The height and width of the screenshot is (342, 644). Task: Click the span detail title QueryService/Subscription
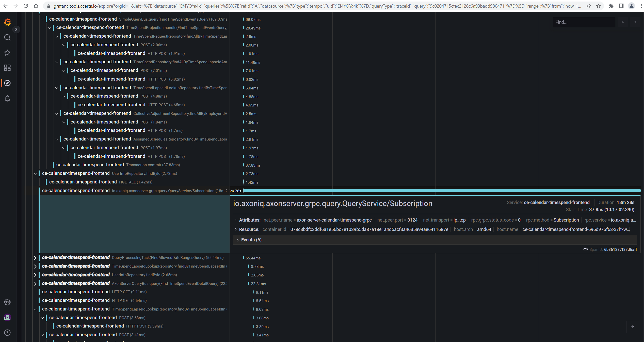click(x=333, y=204)
